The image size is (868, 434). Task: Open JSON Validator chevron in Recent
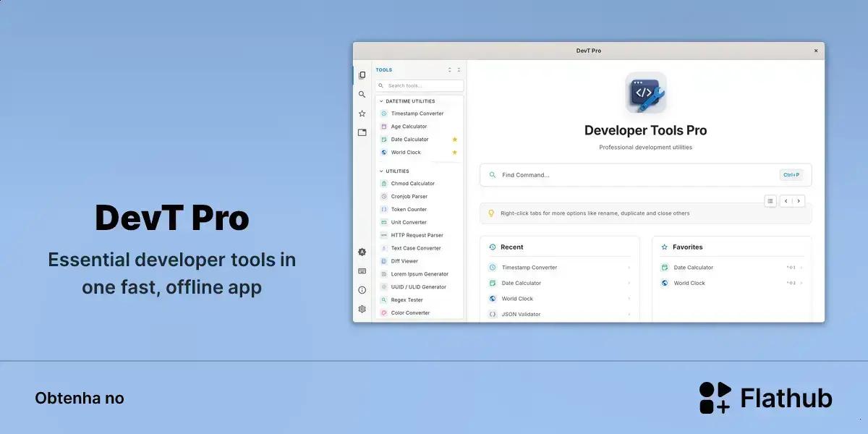point(629,315)
